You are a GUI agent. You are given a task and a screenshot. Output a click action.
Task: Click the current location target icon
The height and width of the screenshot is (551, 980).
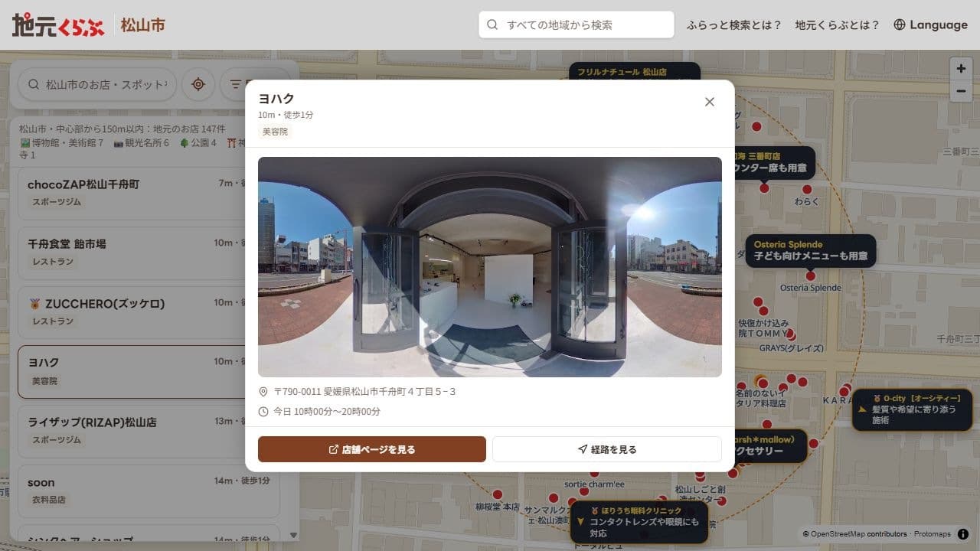pos(198,84)
